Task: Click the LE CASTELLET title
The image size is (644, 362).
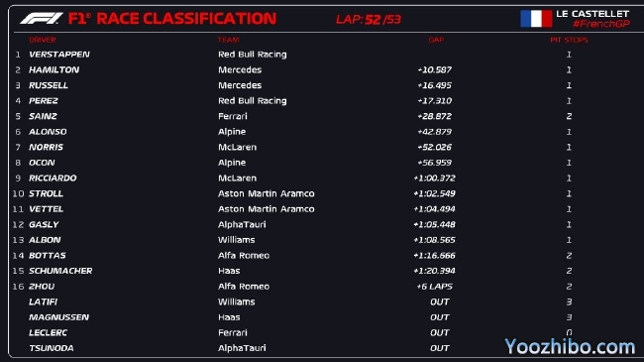Action: (x=592, y=14)
